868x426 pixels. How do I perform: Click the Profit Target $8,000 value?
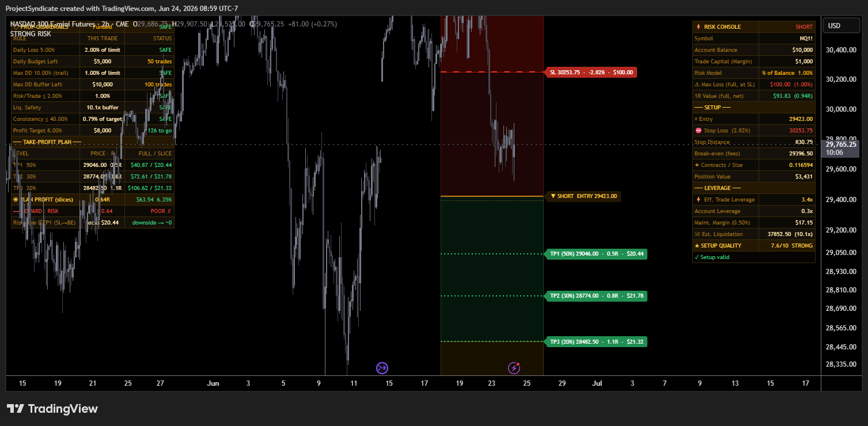(x=103, y=131)
